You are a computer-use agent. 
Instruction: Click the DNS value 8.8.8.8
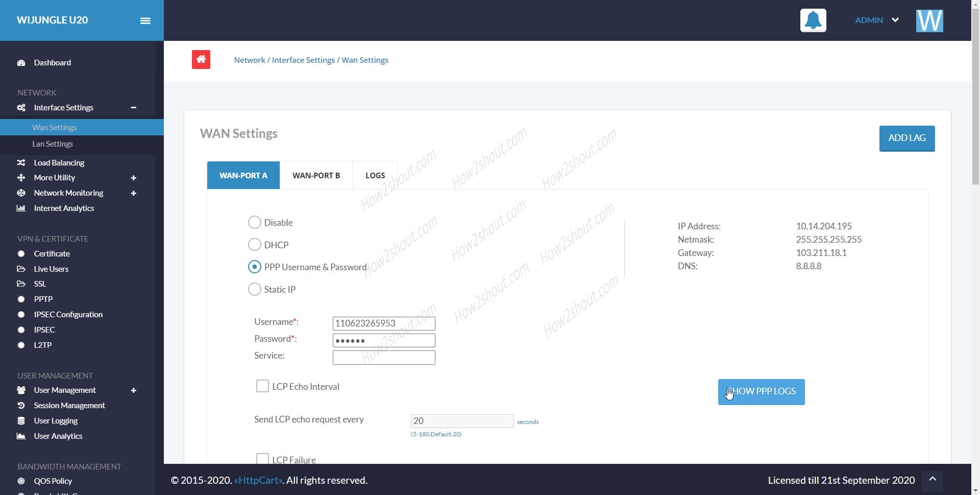[809, 266]
